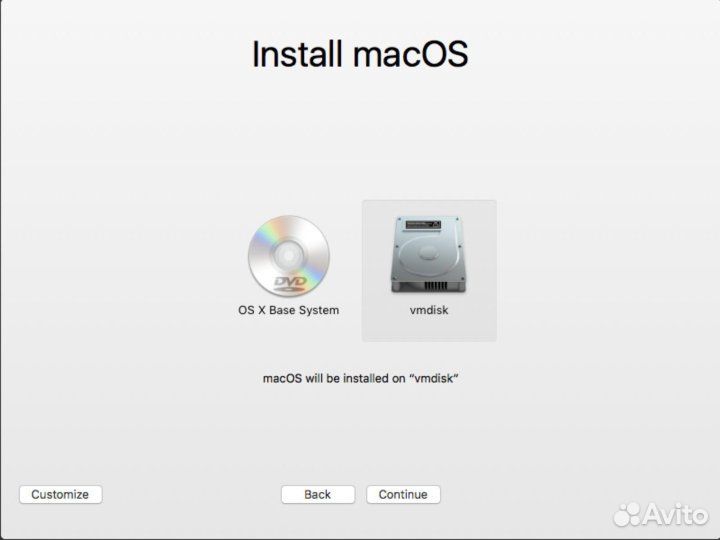The image size is (720, 540).
Task: Click the "OS X Base System" label
Action: coord(288,310)
